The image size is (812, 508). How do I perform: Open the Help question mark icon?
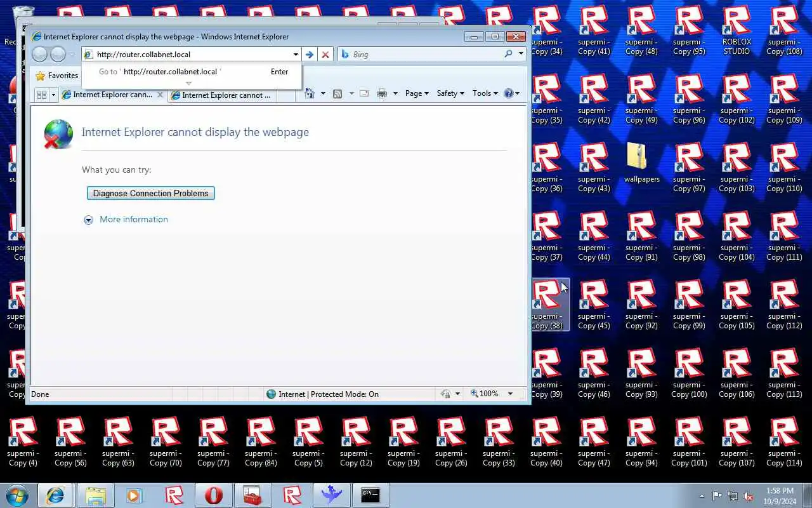tap(508, 93)
